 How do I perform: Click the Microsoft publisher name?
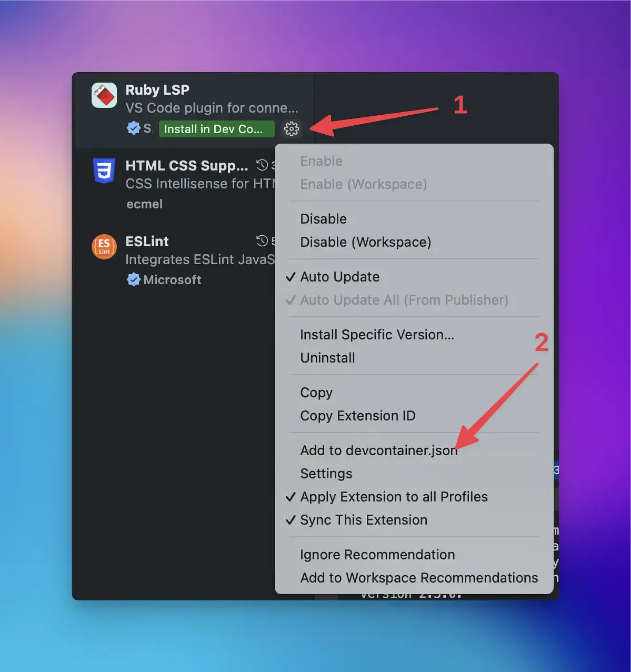click(172, 280)
